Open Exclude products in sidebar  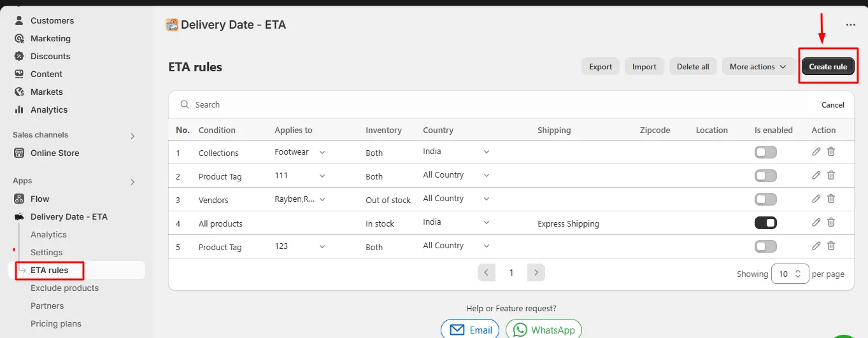point(64,288)
